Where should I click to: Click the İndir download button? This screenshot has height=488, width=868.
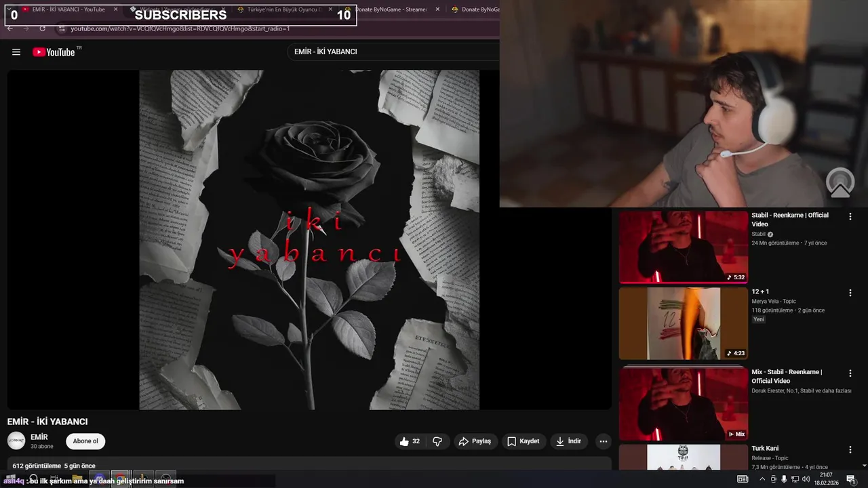pos(569,441)
